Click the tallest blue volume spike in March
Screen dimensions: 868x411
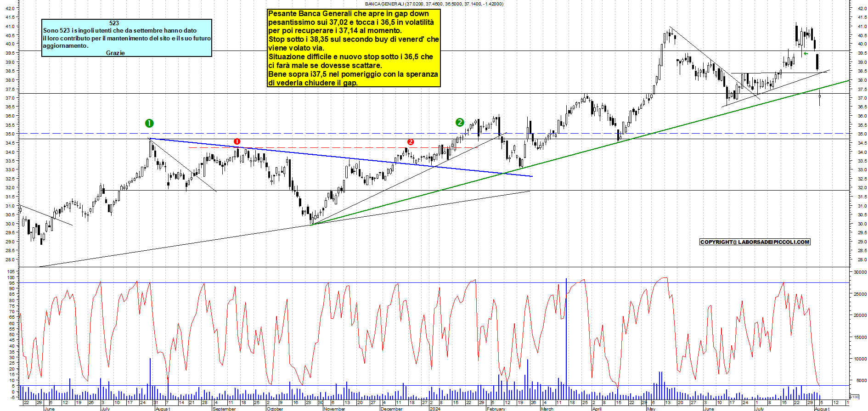click(566, 339)
